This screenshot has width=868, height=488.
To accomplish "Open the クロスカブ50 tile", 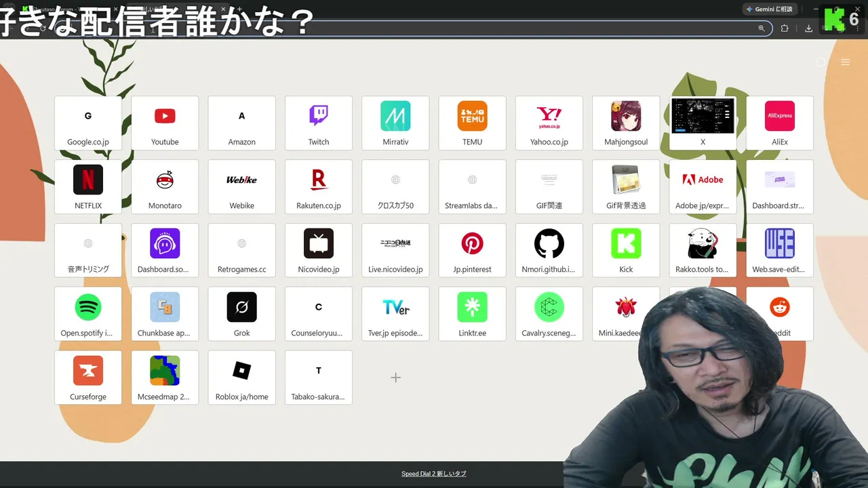I will 395,187.
